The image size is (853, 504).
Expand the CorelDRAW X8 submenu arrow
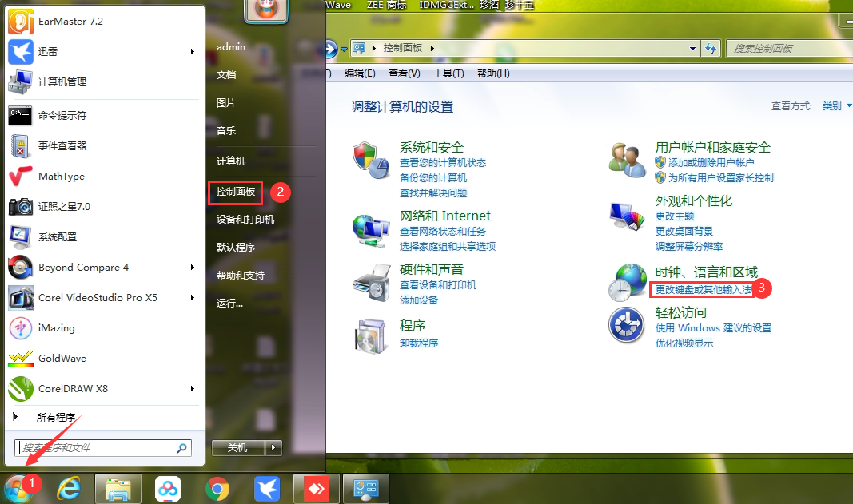point(193,389)
